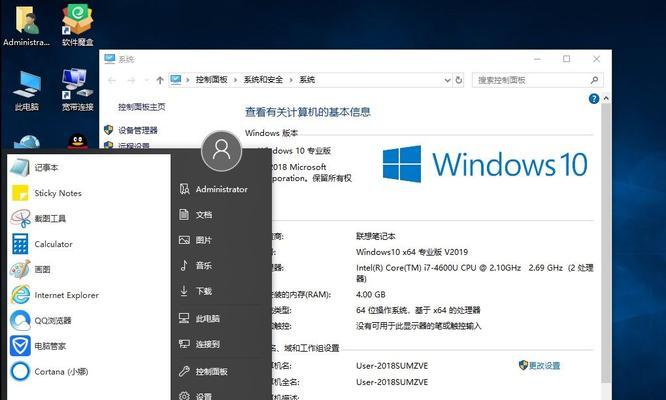This screenshot has height=400, width=666.
Task: Click the user avatar circle
Action: coord(221,151)
